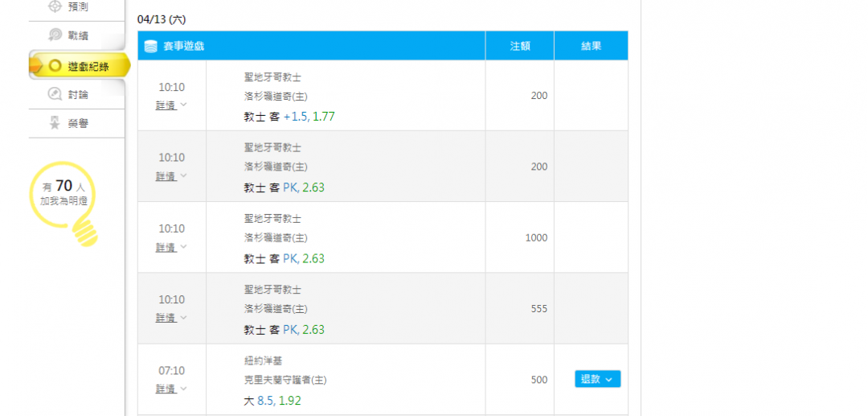Viewport: 868px width, 416px height.
Task: Click the 賽事遊戲 header icon
Action: (x=150, y=46)
